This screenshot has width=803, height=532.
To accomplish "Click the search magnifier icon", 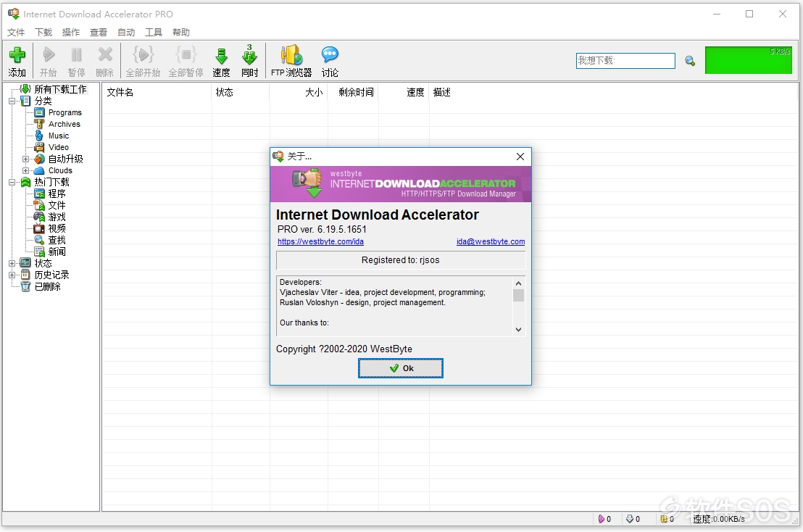I will click(690, 61).
